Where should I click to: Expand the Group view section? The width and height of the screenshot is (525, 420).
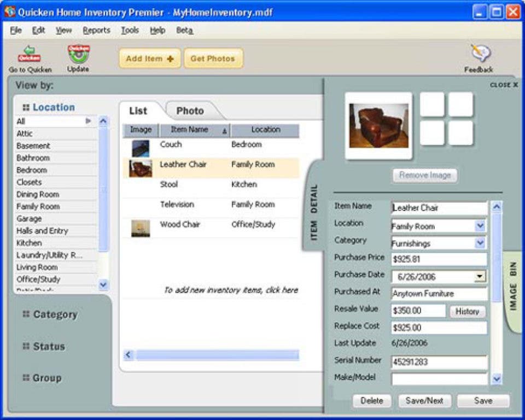(x=47, y=378)
